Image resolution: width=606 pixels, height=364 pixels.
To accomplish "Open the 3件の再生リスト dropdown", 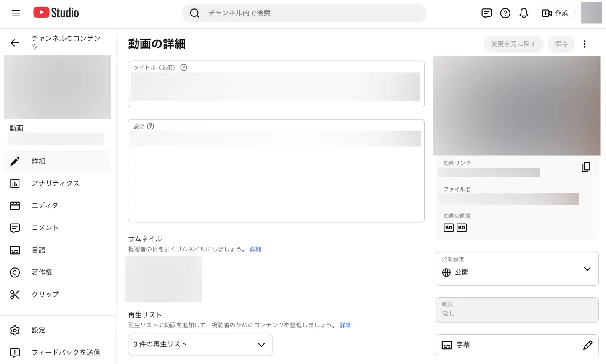I will coord(200,344).
